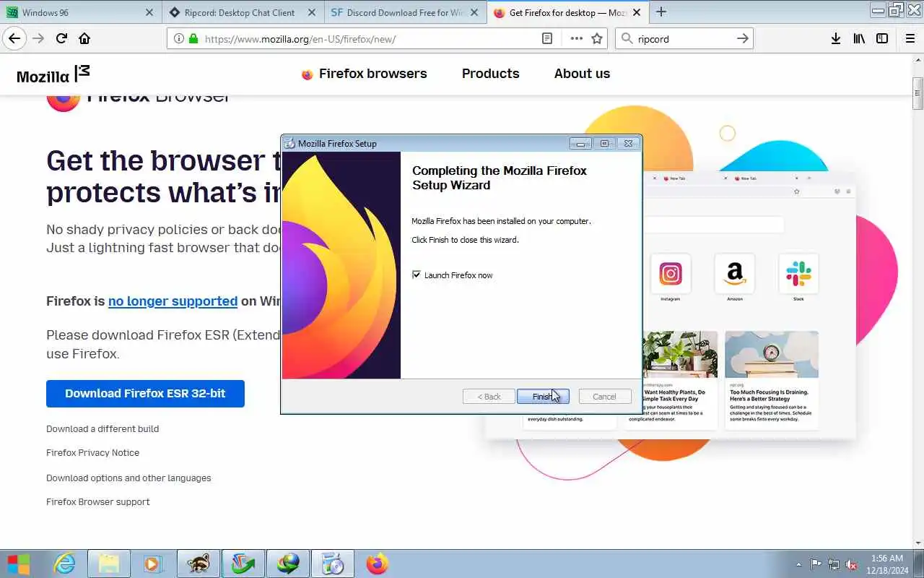Open Firefox Privacy Notice link
The image size is (924, 578).
coord(92,453)
